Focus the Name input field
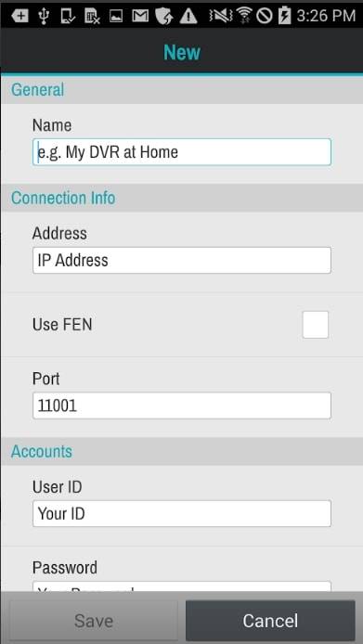This screenshot has width=363, height=644. point(182,152)
